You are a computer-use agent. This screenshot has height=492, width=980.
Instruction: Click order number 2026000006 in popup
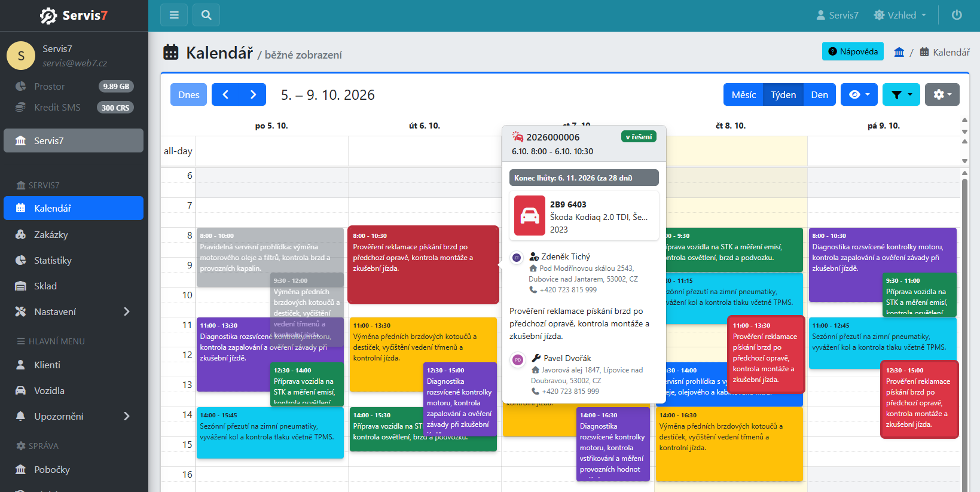point(553,137)
